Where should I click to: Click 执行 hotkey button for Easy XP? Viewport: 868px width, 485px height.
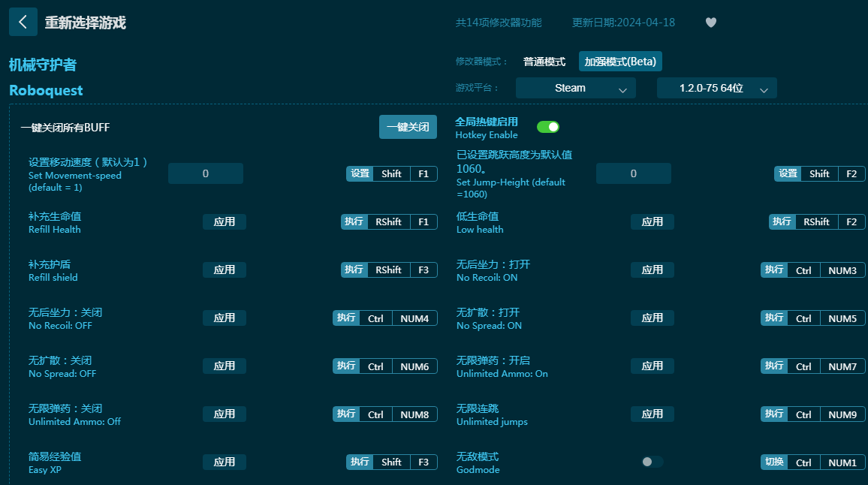point(360,462)
